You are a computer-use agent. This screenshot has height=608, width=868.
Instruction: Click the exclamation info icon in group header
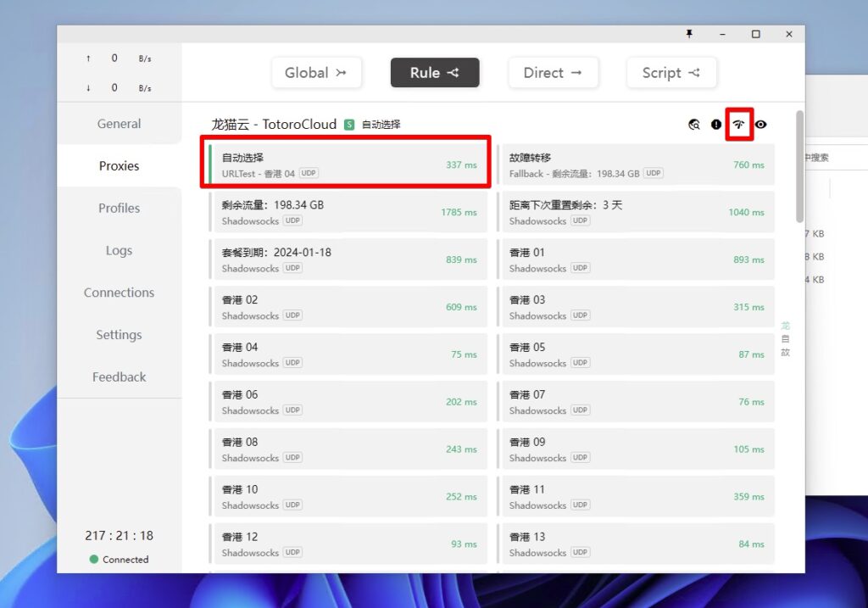click(x=716, y=125)
